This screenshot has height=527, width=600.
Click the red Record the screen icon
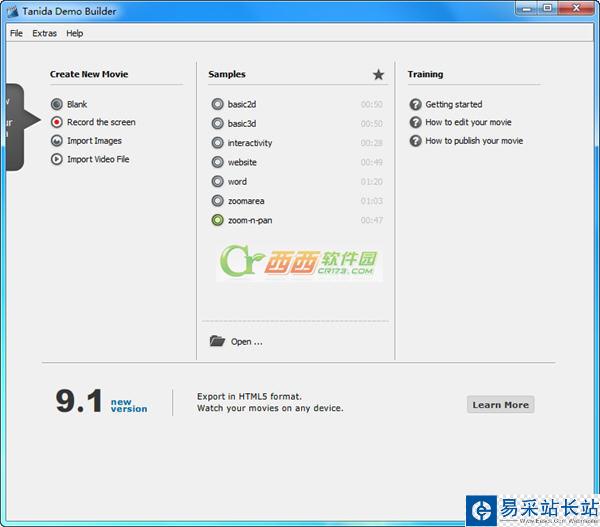(57, 122)
